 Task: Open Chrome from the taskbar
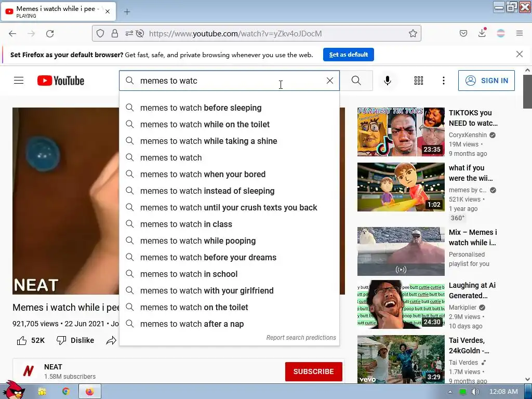coord(66,392)
